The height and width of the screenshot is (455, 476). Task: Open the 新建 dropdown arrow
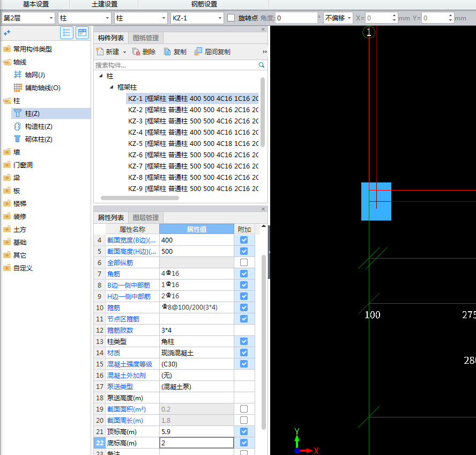(x=124, y=52)
